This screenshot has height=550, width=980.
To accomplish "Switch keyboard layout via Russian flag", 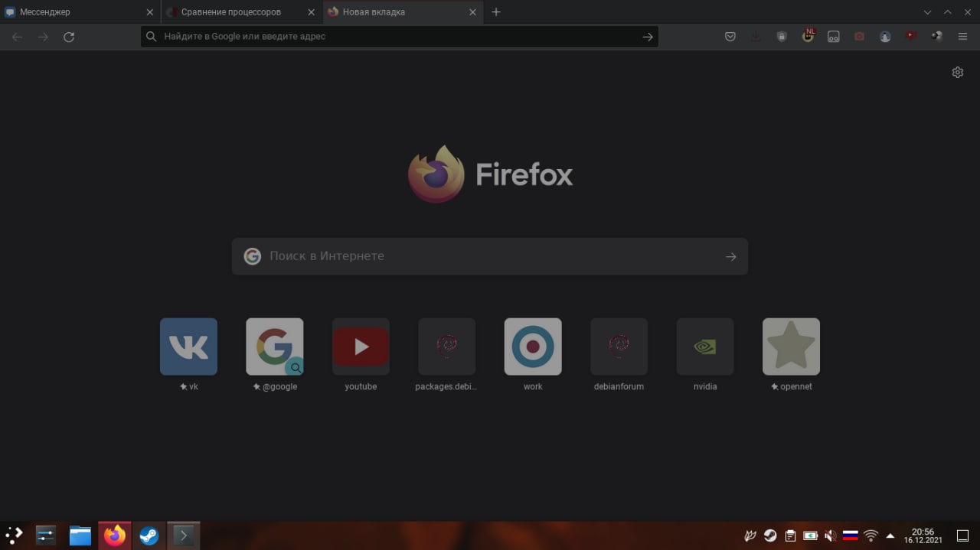I will (851, 535).
